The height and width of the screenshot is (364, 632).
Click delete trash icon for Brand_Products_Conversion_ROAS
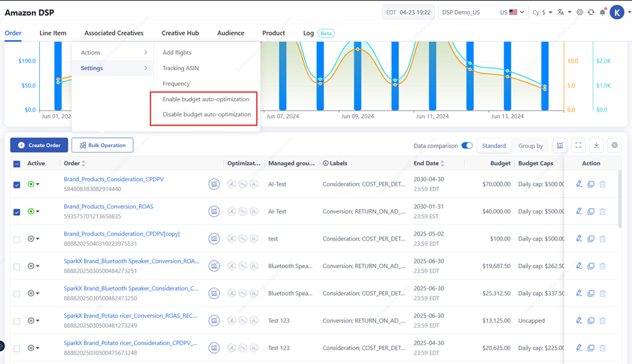(602, 211)
